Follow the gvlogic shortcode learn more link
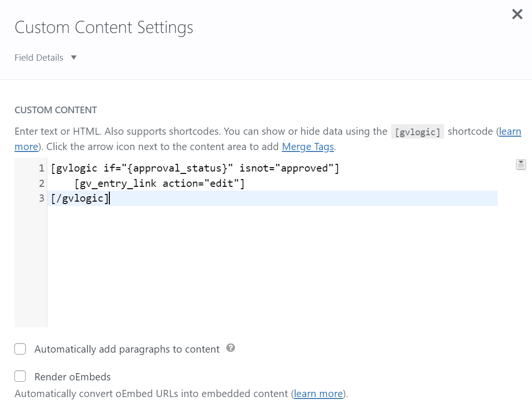The width and height of the screenshot is (532, 409). (510, 131)
